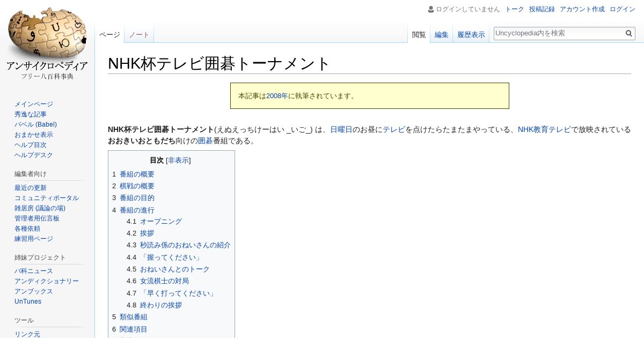Open ヘルプ目次 in the sidebar
This screenshot has width=644, height=338.
[31, 145]
